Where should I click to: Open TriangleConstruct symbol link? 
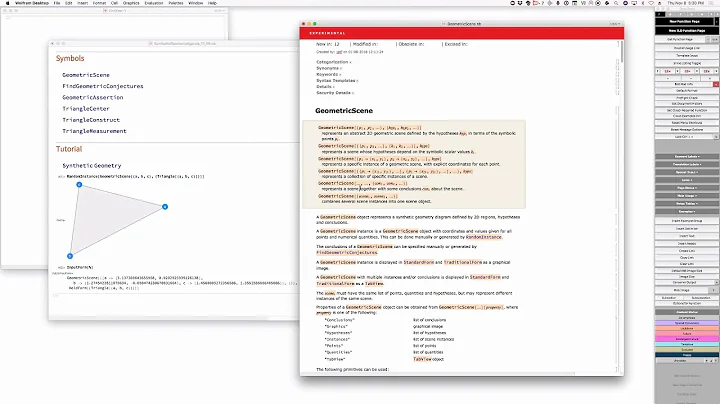[x=91, y=120]
